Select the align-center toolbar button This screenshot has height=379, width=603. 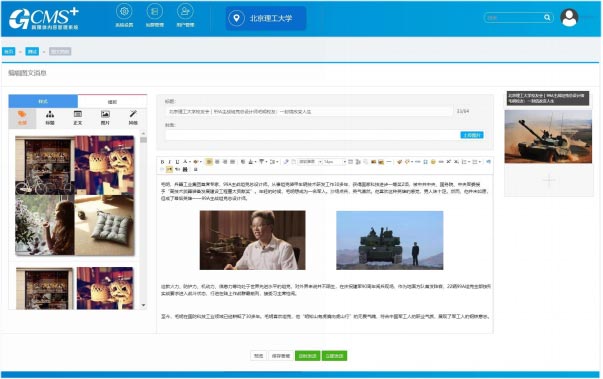(x=217, y=162)
